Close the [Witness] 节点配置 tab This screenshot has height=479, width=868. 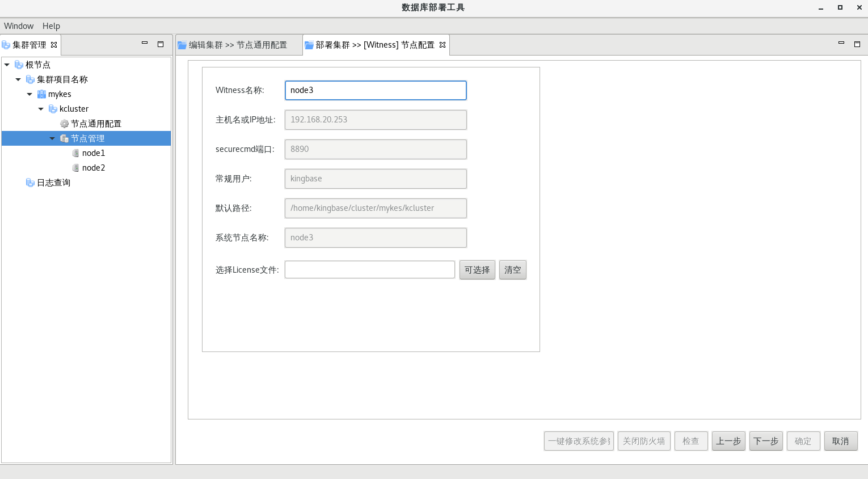[x=443, y=45]
